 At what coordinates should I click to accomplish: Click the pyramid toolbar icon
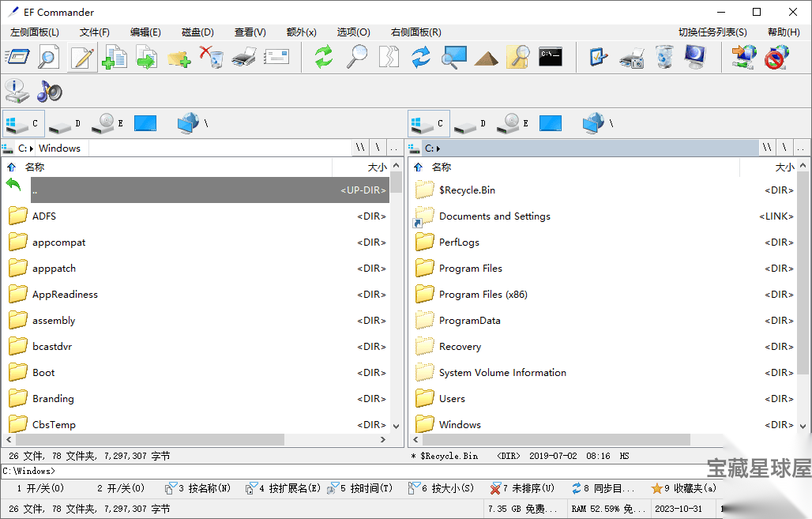[x=486, y=58]
